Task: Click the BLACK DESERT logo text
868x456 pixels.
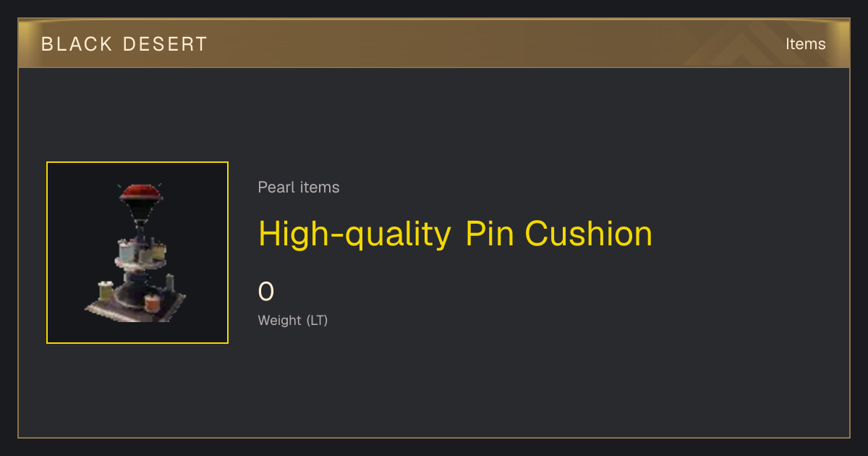Action: pyautogui.click(x=124, y=44)
